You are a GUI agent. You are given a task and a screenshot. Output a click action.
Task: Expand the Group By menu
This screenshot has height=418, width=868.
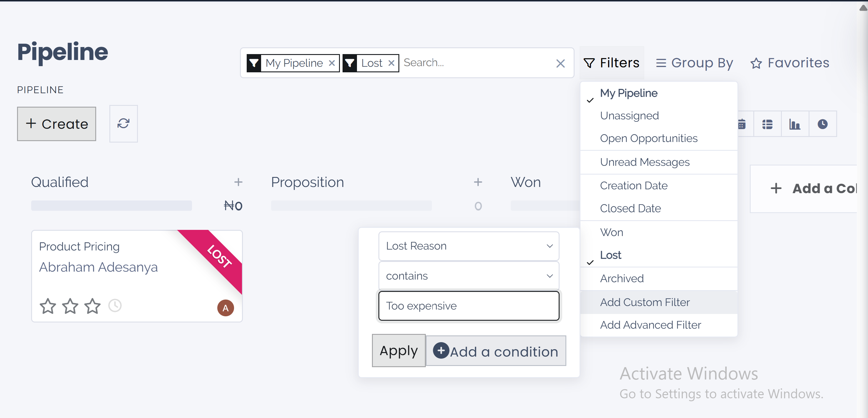tap(695, 63)
